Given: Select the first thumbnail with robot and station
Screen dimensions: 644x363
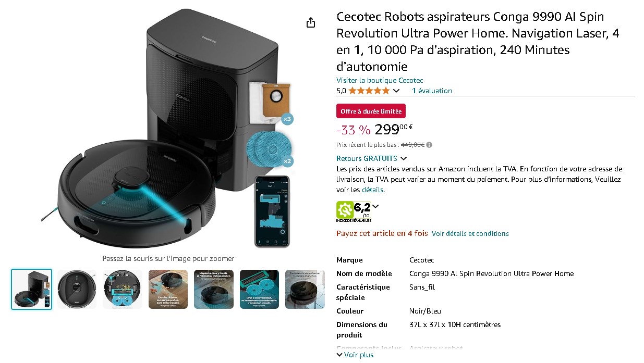Looking at the screenshot, I should 32,289.
